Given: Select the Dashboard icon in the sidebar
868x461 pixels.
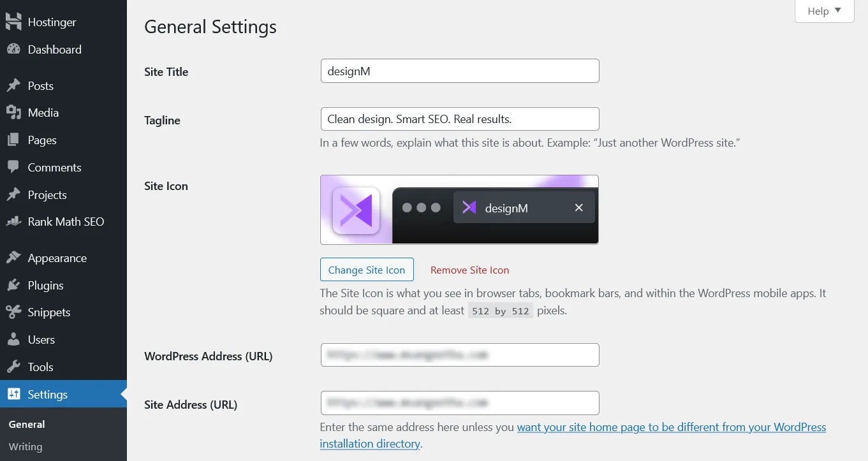Looking at the screenshot, I should coord(14,49).
